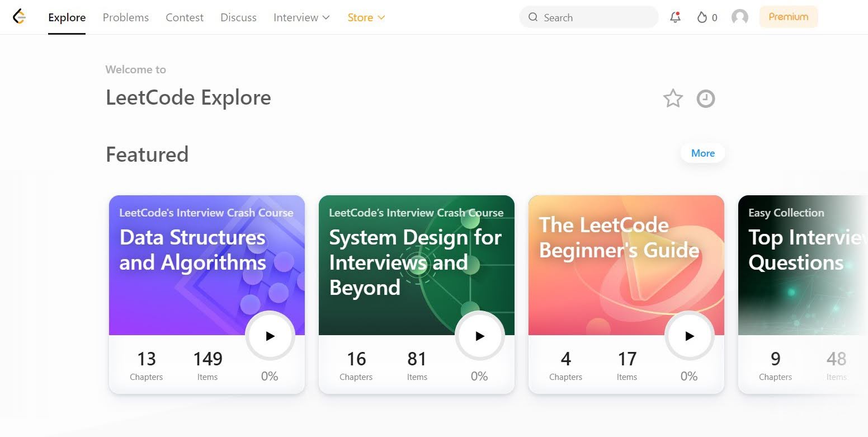
Task: Open the Discuss page
Action: tap(239, 17)
